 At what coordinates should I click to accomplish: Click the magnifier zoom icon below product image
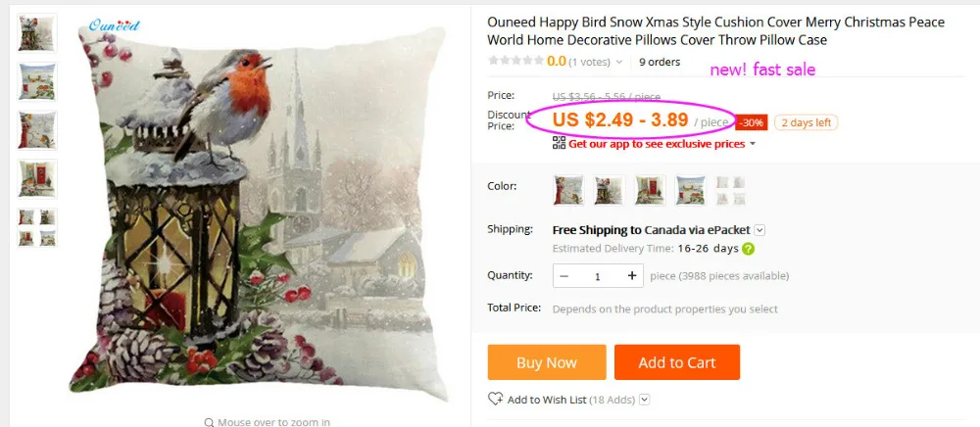209,423
